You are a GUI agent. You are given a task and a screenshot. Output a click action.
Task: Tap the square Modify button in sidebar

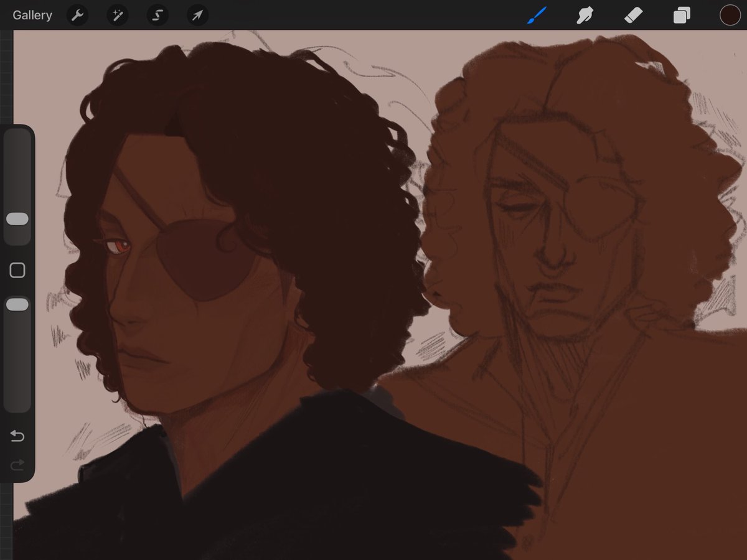click(x=17, y=270)
